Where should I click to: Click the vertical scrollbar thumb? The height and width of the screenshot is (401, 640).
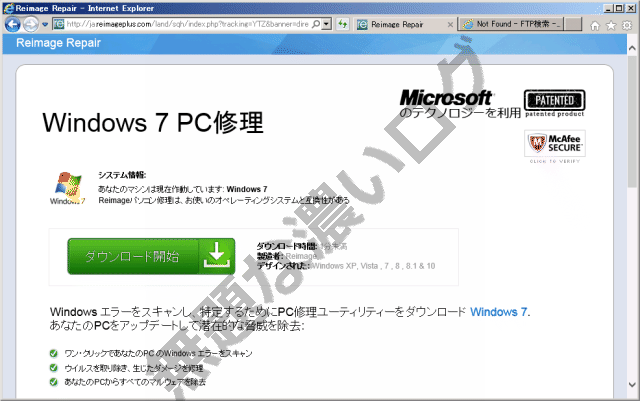tap(632, 123)
